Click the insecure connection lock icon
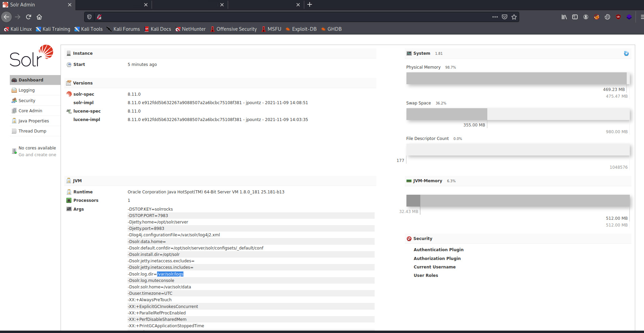Screen dimensions: 644x333 pos(99,17)
